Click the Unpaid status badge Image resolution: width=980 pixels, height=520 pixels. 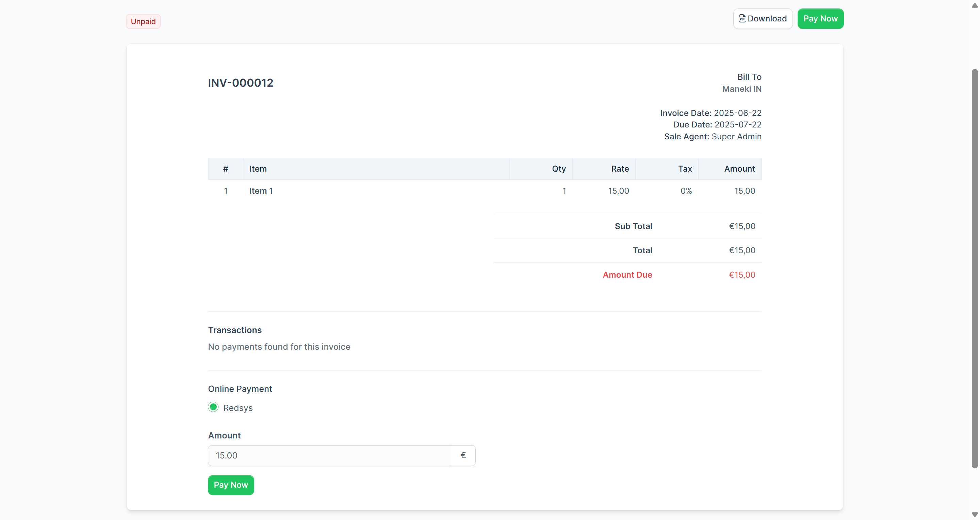tap(143, 21)
